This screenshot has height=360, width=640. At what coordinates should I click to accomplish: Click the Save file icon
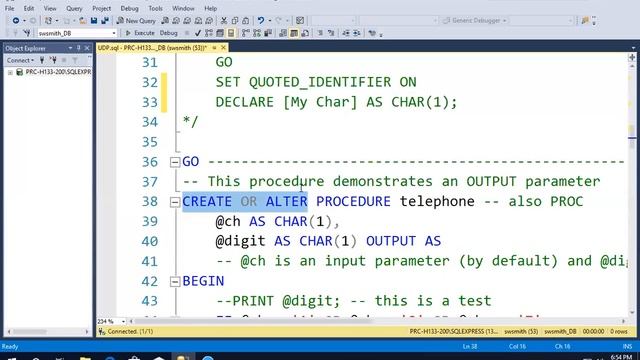tap(94, 20)
